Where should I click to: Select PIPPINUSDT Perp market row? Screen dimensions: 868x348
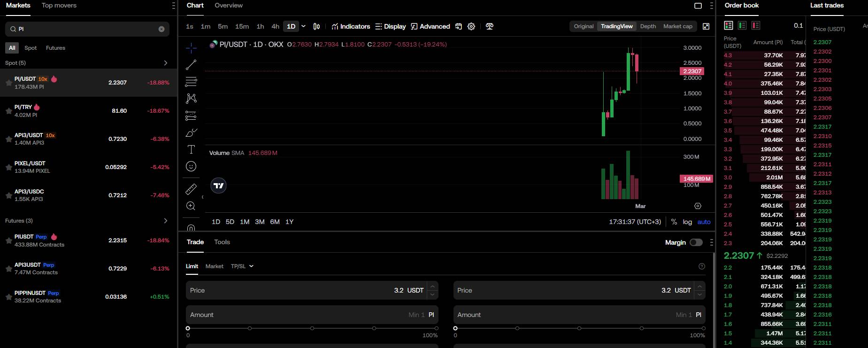point(89,297)
